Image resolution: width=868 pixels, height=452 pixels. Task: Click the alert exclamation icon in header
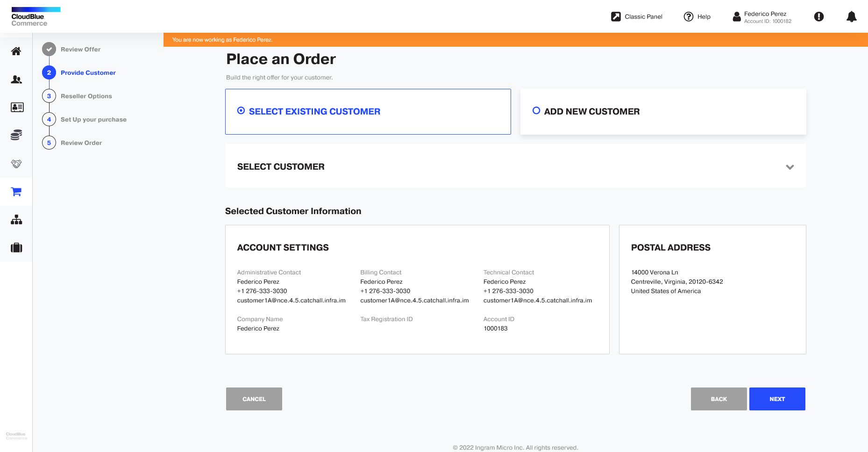click(819, 17)
